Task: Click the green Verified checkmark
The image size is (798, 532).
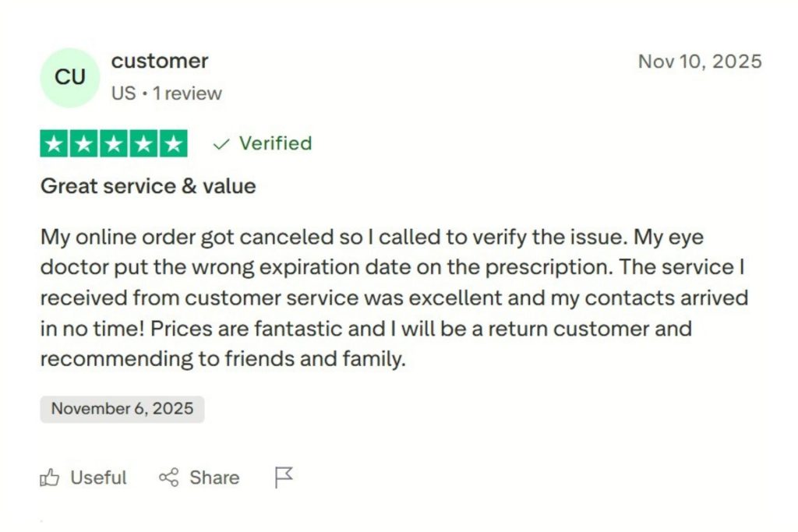Action: click(x=220, y=143)
